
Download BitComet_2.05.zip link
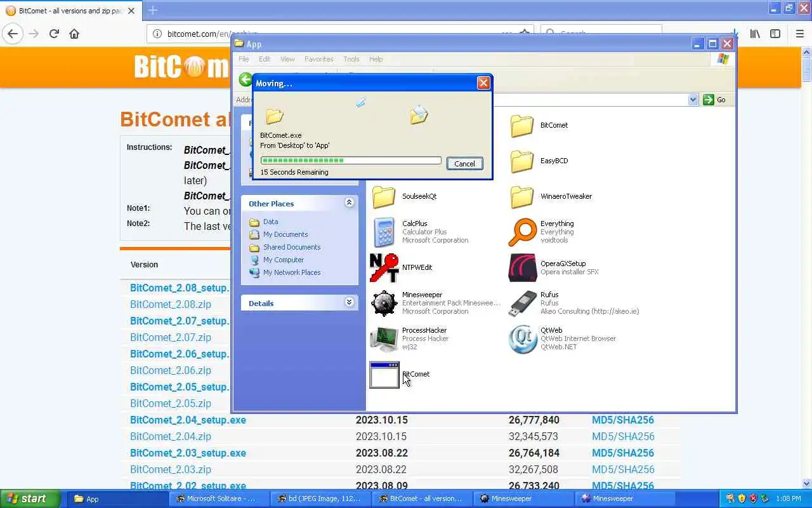tap(171, 403)
